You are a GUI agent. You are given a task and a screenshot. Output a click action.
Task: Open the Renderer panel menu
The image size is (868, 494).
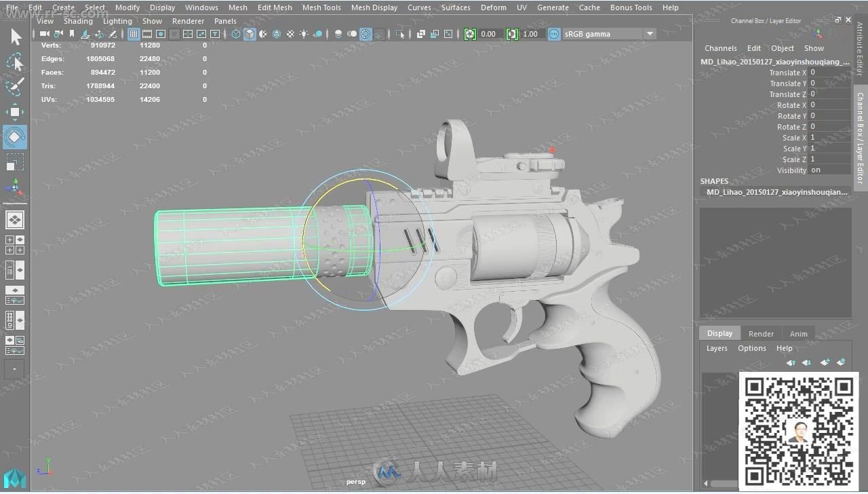coord(188,21)
